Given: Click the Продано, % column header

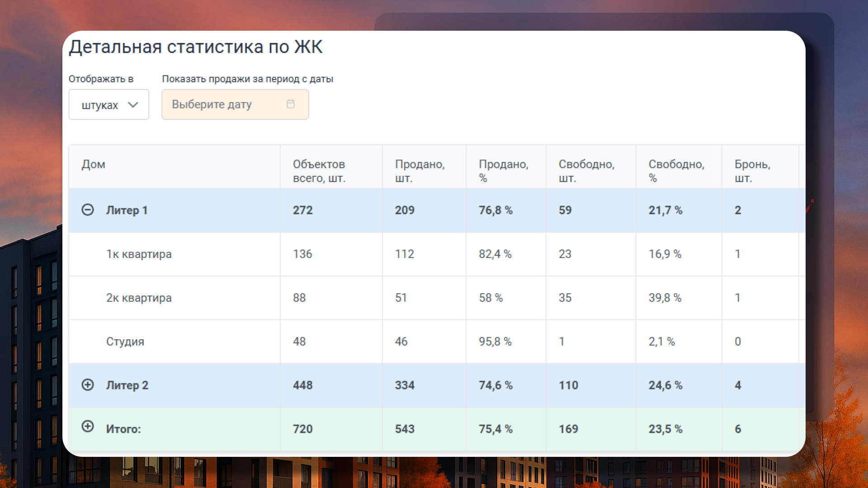Looking at the screenshot, I should [x=503, y=171].
